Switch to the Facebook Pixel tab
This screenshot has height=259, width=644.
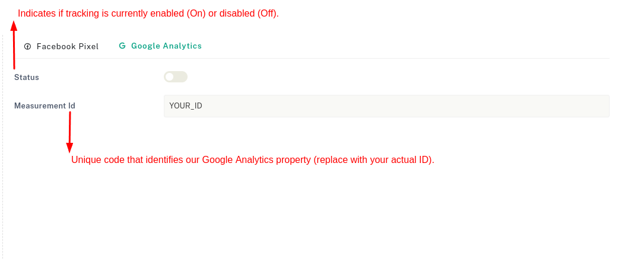(x=67, y=46)
